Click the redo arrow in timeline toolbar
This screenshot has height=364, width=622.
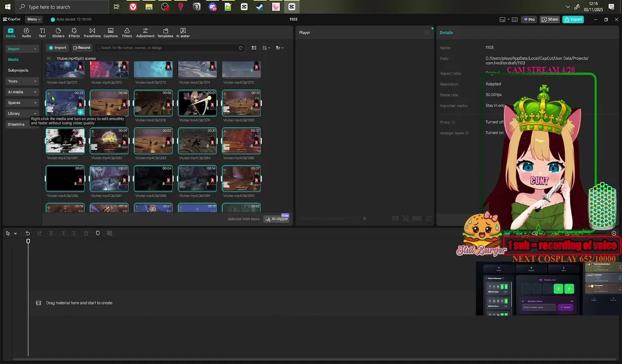pyautogui.click(x=39, y=233)
